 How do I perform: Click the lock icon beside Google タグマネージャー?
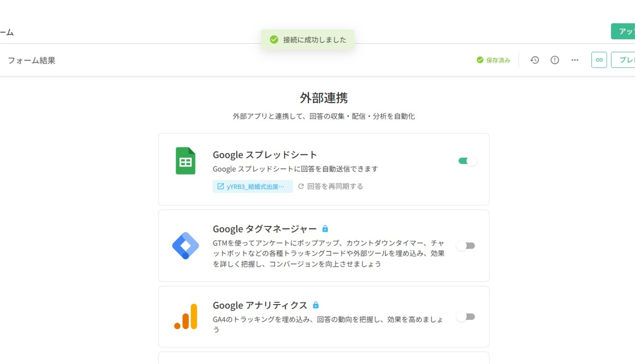point(325,228)
